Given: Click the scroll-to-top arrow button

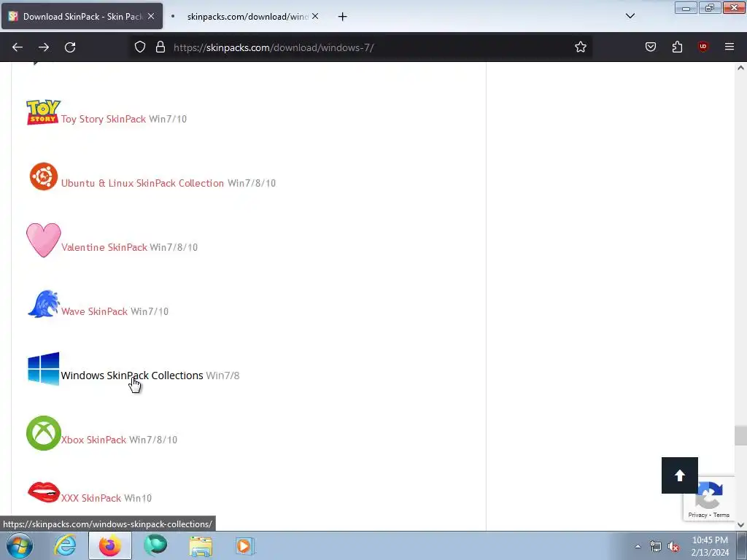Looking at the screenshot, I should point(680,475).
